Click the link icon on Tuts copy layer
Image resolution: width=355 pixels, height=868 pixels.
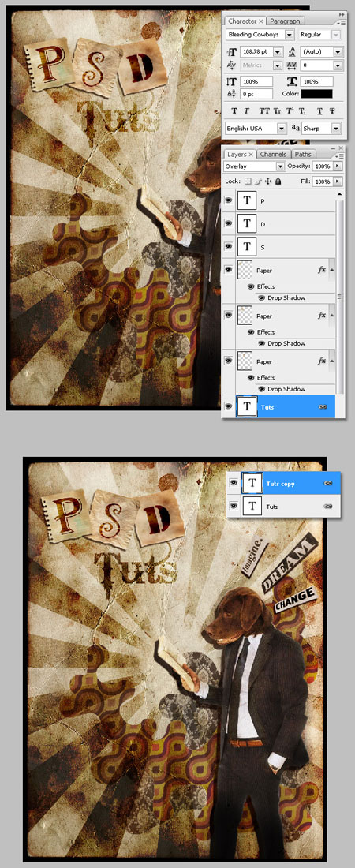(x=328, y=483)
